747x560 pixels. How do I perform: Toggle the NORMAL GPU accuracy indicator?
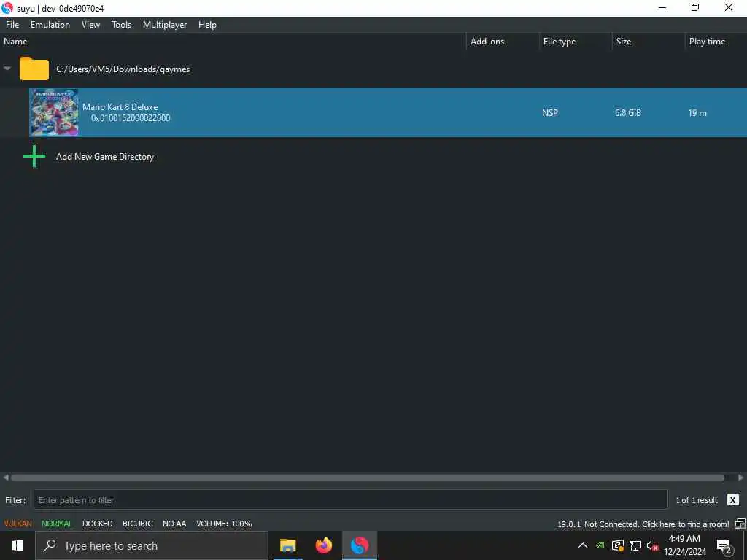click(x=57, y=524)
